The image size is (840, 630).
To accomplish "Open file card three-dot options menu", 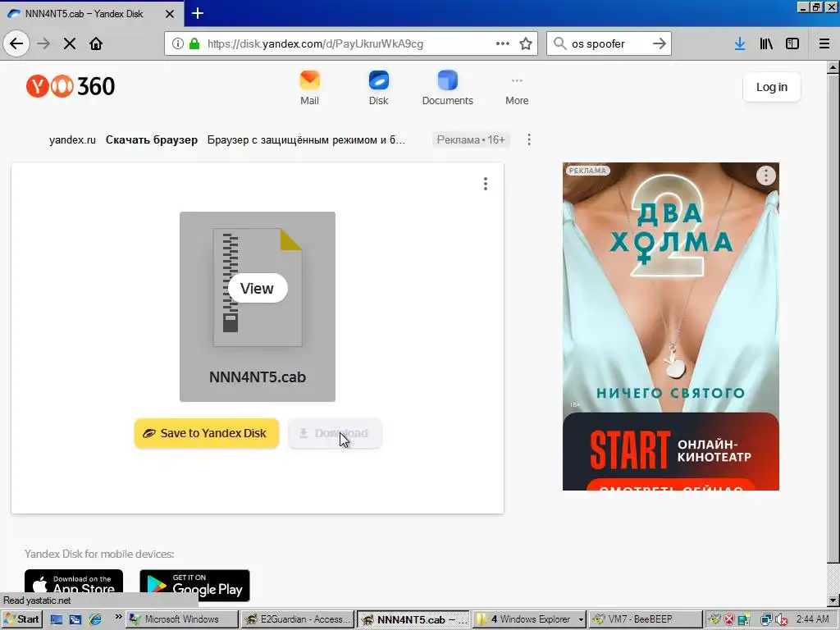I will pos(486,184).
